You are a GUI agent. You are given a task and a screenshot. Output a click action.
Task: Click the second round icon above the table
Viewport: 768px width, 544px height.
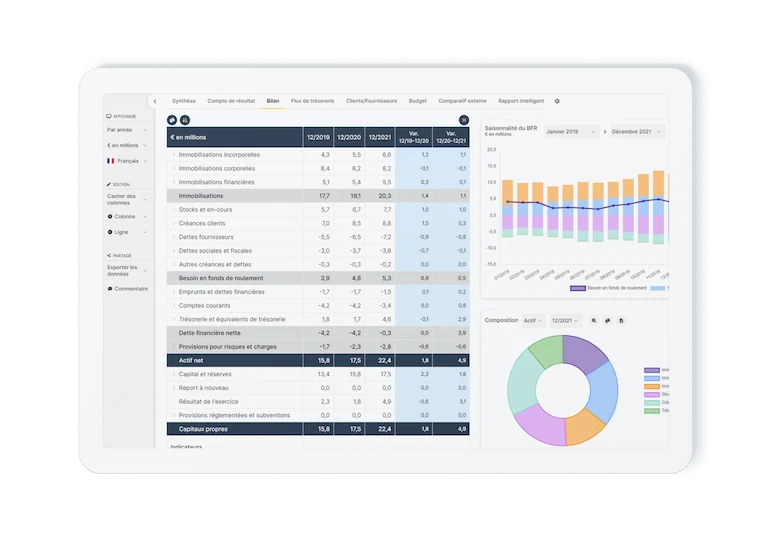coord(185,120)
